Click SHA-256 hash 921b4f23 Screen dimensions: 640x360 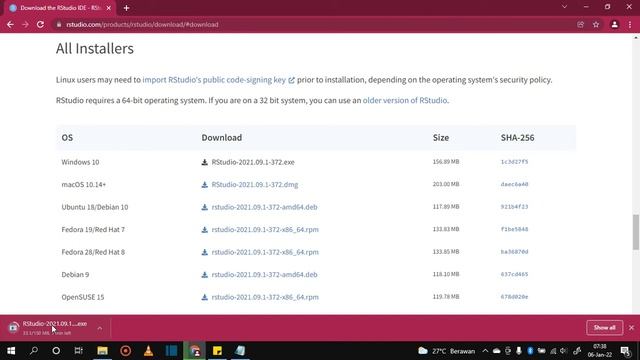[x=514, y=207]
